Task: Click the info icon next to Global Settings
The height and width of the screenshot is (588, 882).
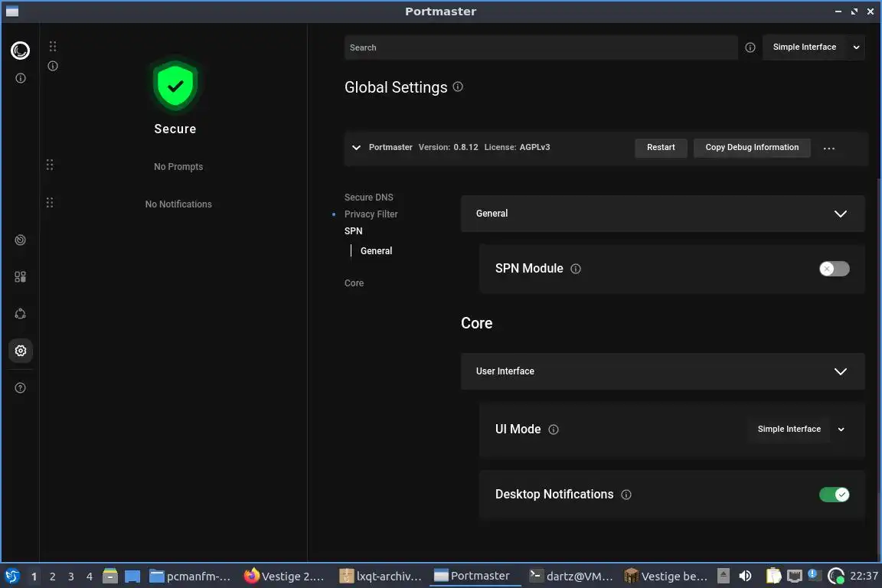Action: point(458,87)
